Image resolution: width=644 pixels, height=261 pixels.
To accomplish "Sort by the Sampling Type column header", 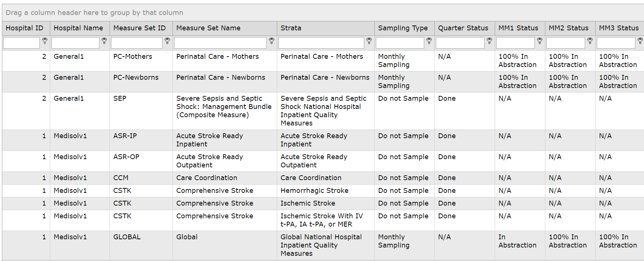I will pyautogui.click(x=403, y=28).
